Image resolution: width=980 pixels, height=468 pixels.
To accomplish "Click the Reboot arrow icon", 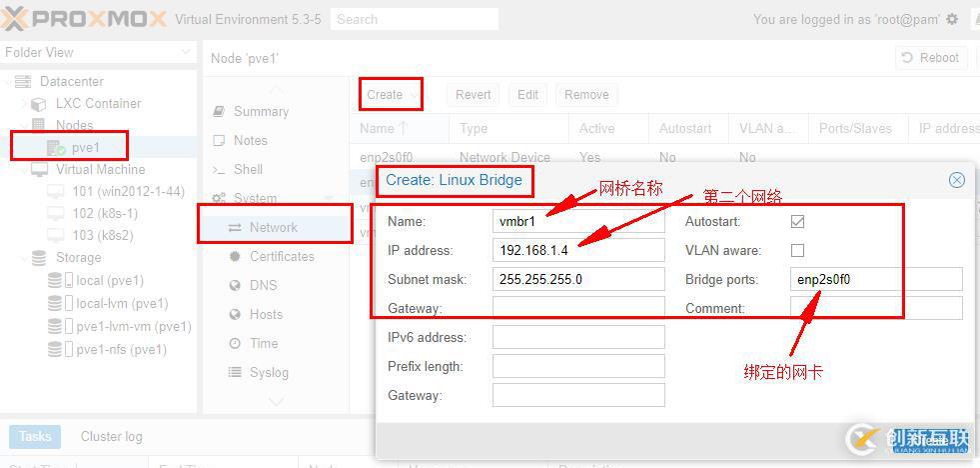I will pos(907,58).
